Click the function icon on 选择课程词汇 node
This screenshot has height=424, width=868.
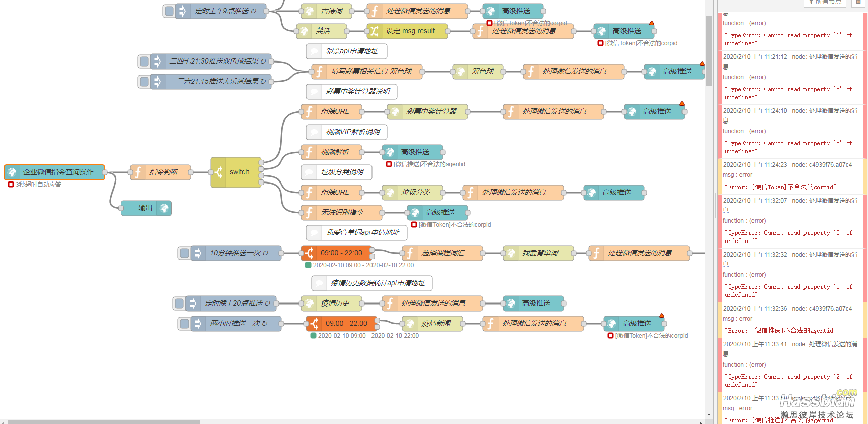point(410,253)
